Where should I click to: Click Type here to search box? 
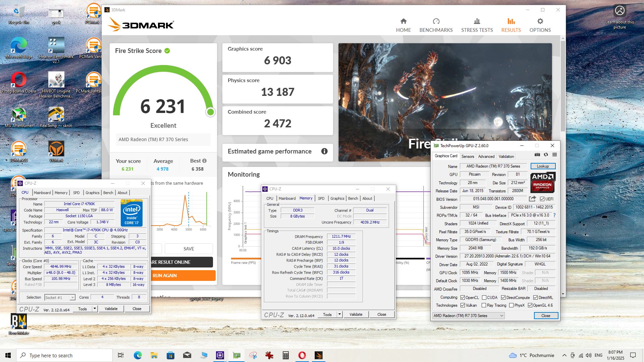64,355
